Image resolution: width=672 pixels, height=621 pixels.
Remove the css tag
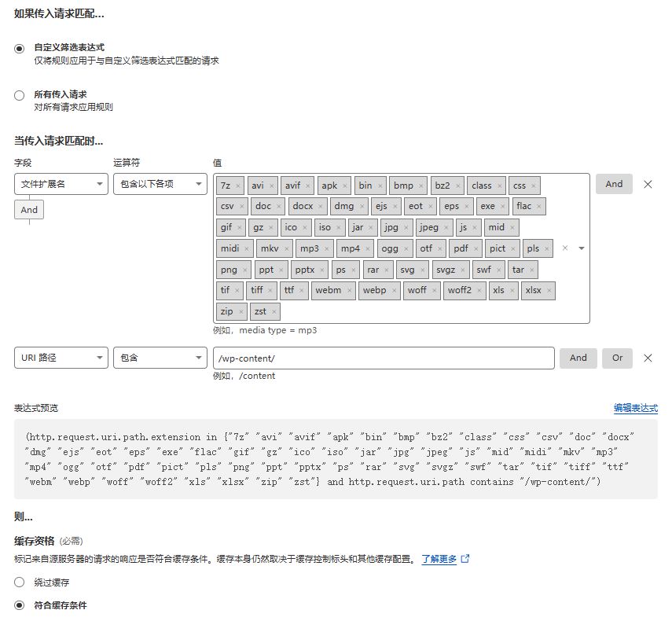click(534, 186)
